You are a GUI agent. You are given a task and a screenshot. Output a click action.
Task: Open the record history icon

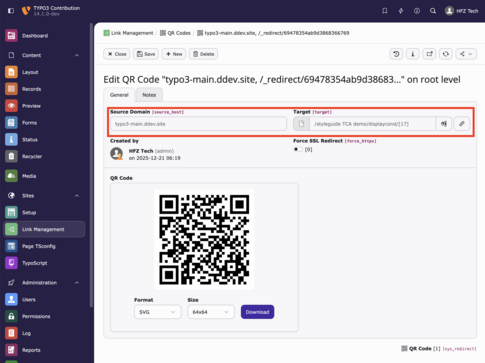tap(396, 54)
